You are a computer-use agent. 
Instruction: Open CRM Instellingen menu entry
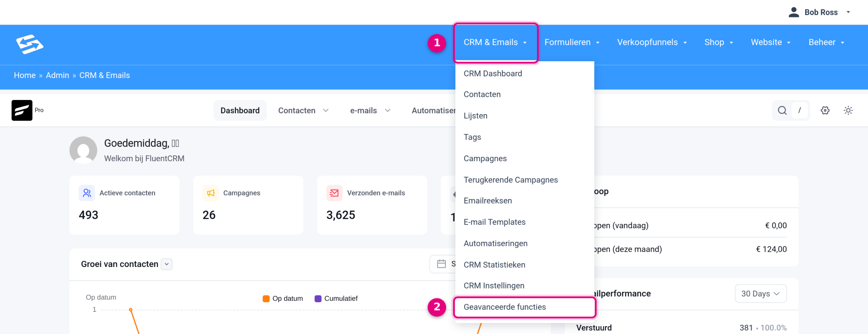(525, 286)
